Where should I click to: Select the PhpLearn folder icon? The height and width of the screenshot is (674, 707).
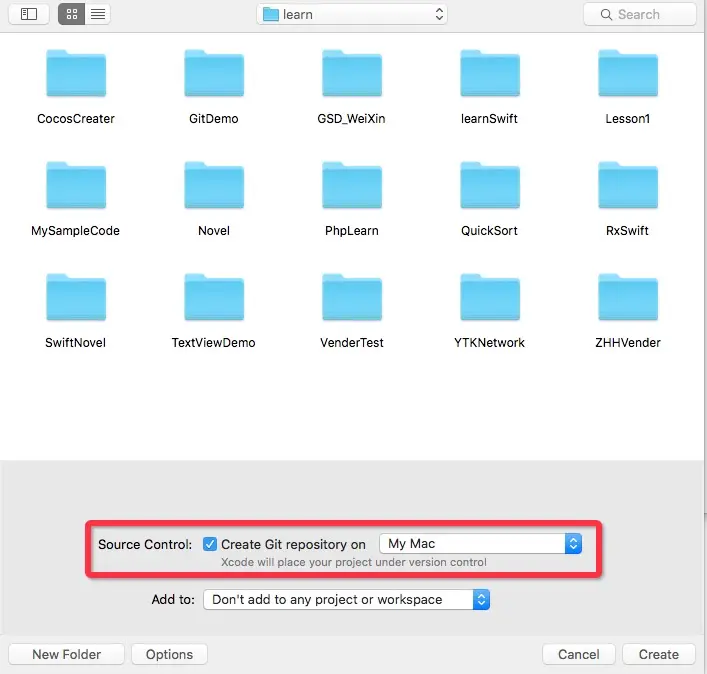[352, 185]
